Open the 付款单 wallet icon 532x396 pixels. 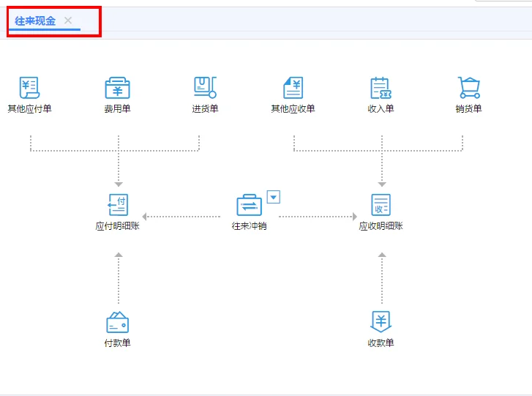pyautogui.click(x=117, y=322)
